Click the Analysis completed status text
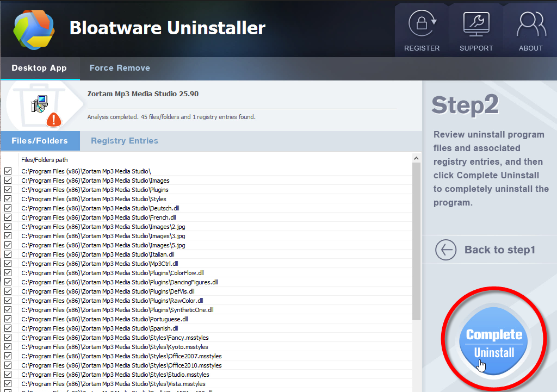Image resolution: width=557 pixels, height=392 pixels. [171, 117]
